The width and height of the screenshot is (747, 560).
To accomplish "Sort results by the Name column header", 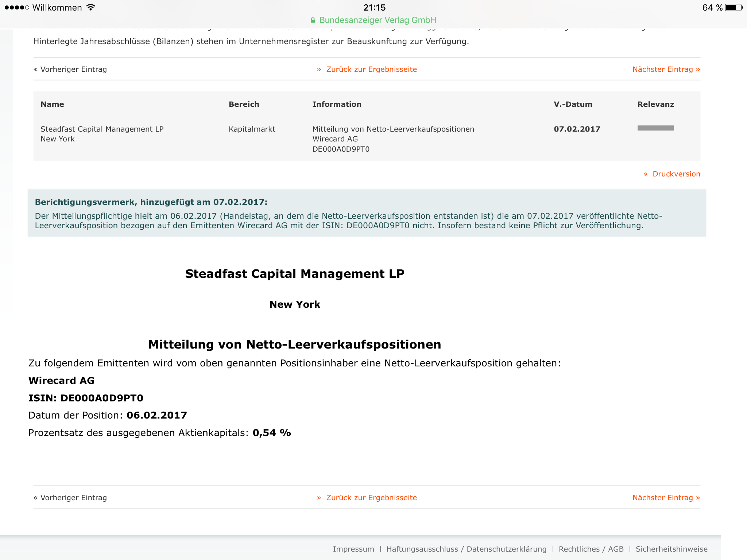I will [x=52, y=104].
